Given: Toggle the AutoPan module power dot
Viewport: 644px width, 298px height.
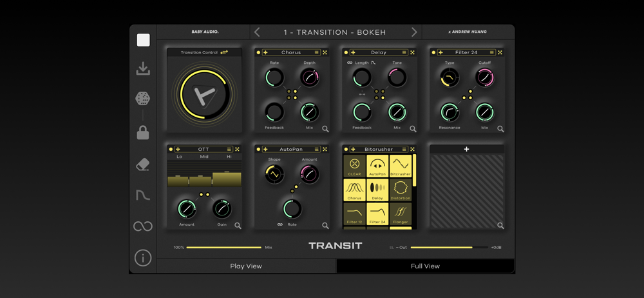Looking at the screenshot, I should (x=258, y=149).
